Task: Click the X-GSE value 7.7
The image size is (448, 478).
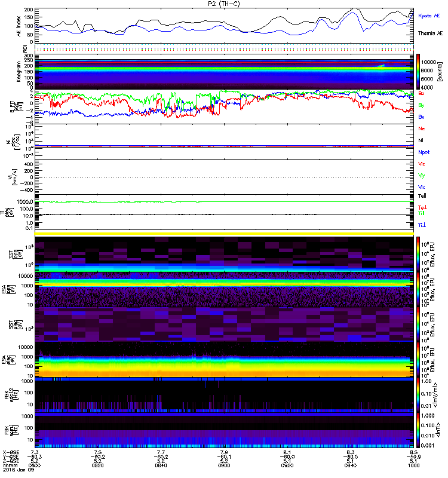Action: tap(161, 452)
